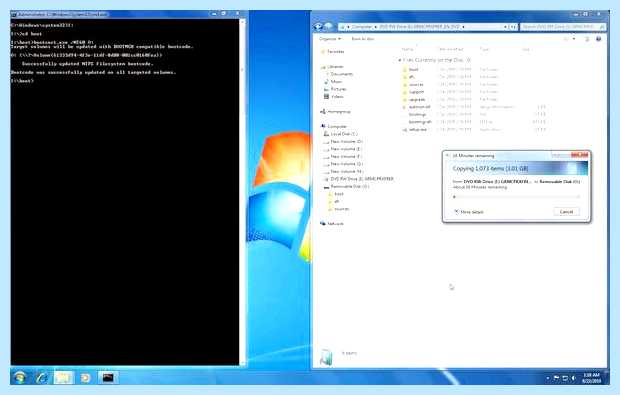Toggle the preview pane icon

click(587, 39)
